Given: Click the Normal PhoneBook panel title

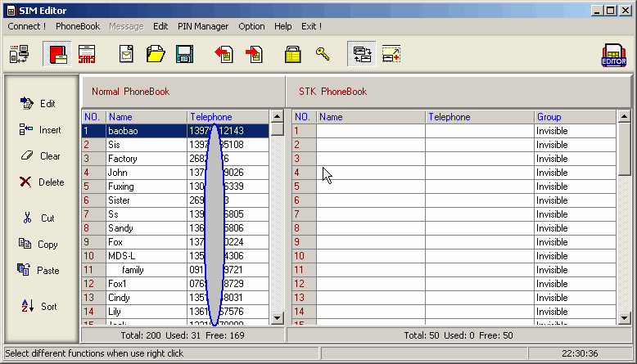Looking at the screenshot, I should click(x=130, y=92).
